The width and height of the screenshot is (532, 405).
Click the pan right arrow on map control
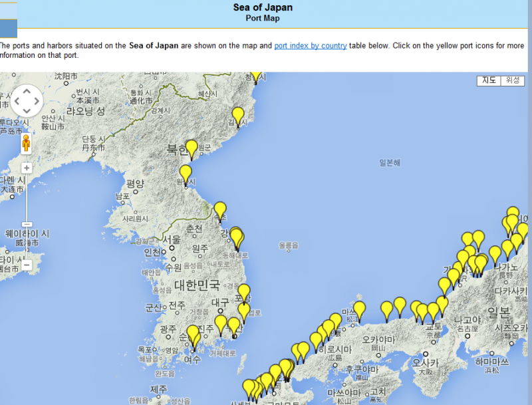coord(37,102)
